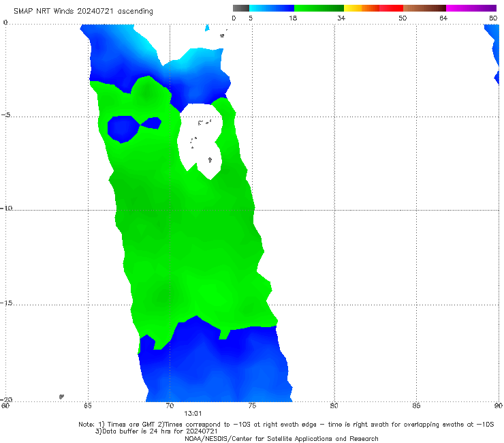504x443 pixels.
Task: Click the swath time label '13:01'
Action: click(193, 414)
